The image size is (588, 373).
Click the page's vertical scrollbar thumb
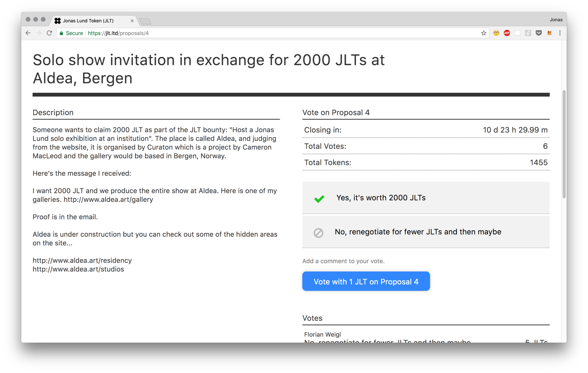[x=564, y=144]
